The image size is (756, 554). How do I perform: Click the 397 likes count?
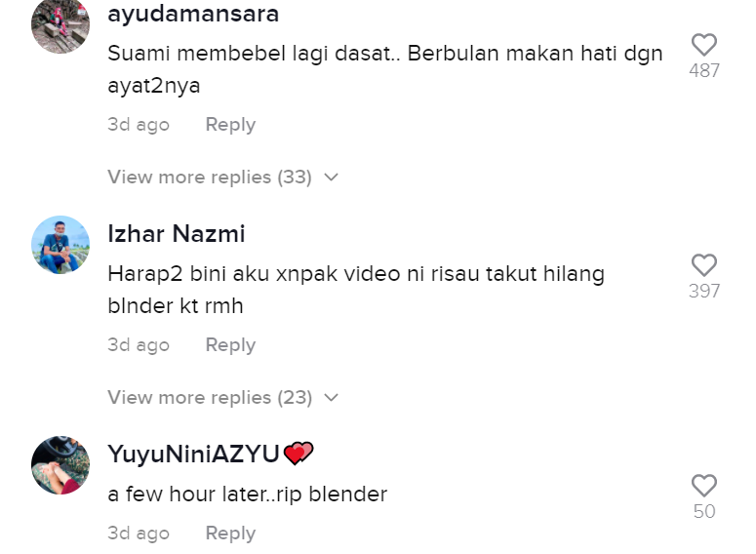(x=704, y=291)
